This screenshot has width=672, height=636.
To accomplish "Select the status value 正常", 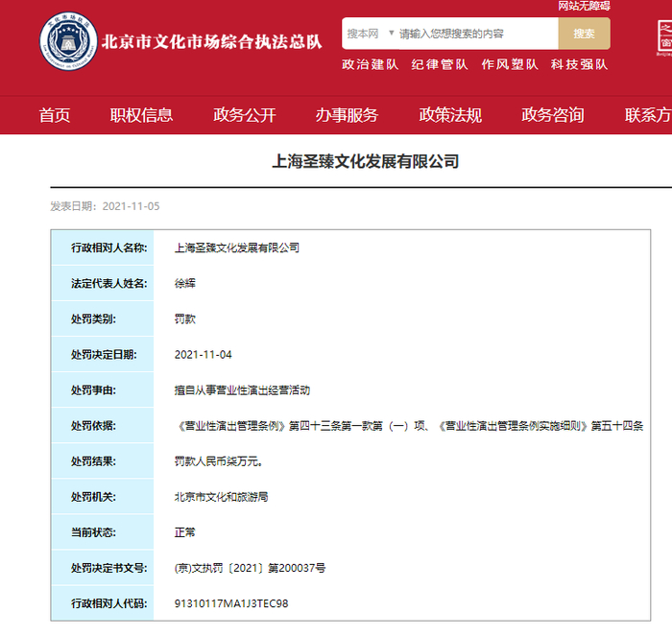I will click(185, 532).
